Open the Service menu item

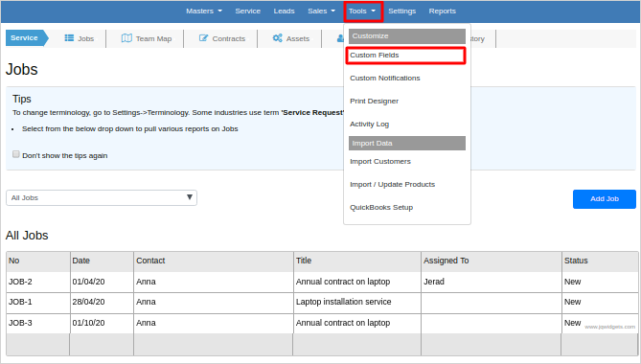click(248, 11)
